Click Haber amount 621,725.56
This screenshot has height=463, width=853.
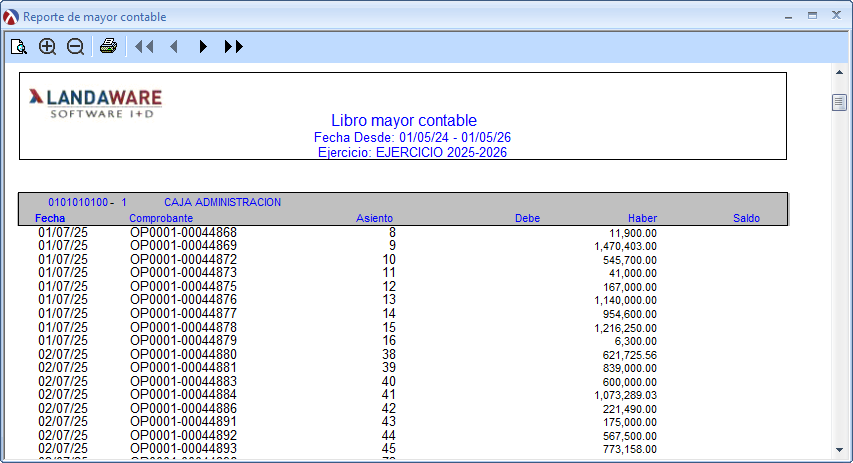(630, 355)
